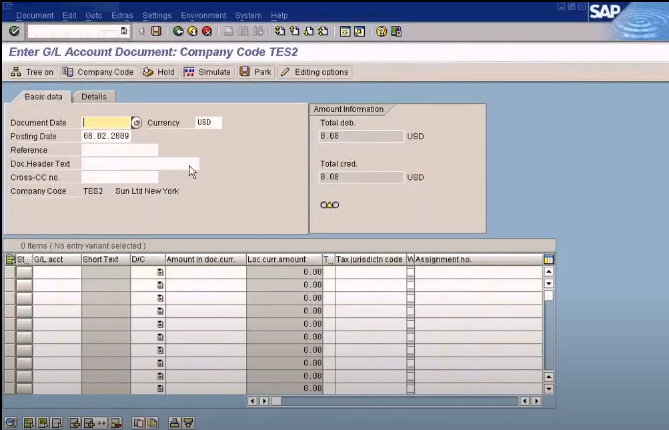669x430 pixels.
Task: Jump to First page icon
Action: click(279, 31)
